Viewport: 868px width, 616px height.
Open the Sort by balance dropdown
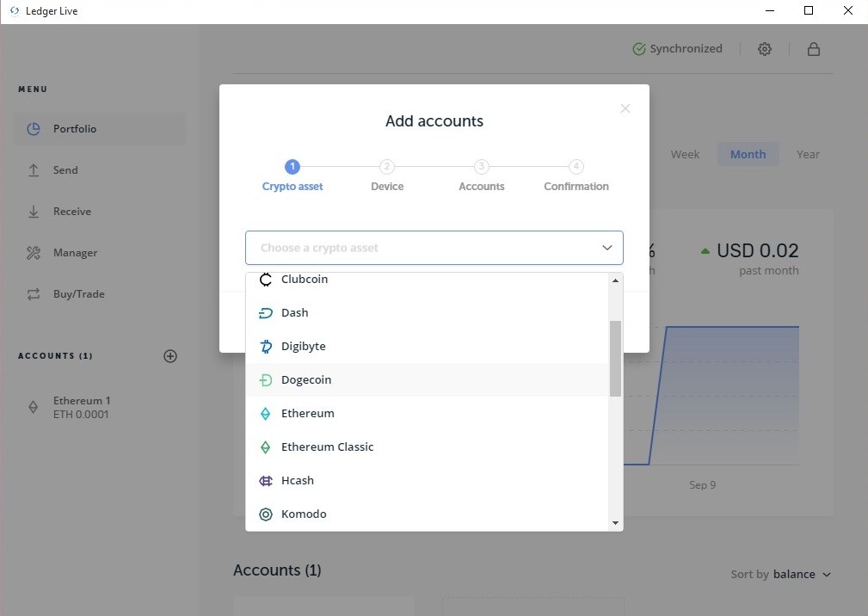(x=801, y=575)
